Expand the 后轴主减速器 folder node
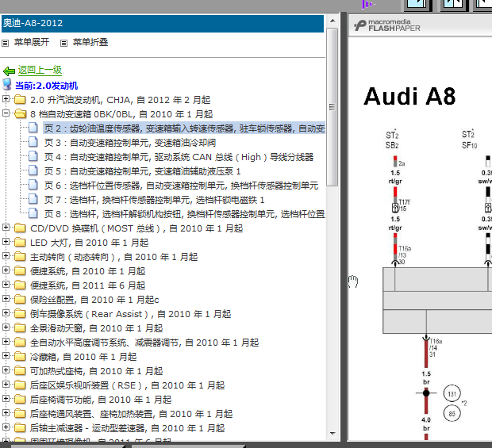This screenshot has height=448, width=492. [x=6, y=427]
